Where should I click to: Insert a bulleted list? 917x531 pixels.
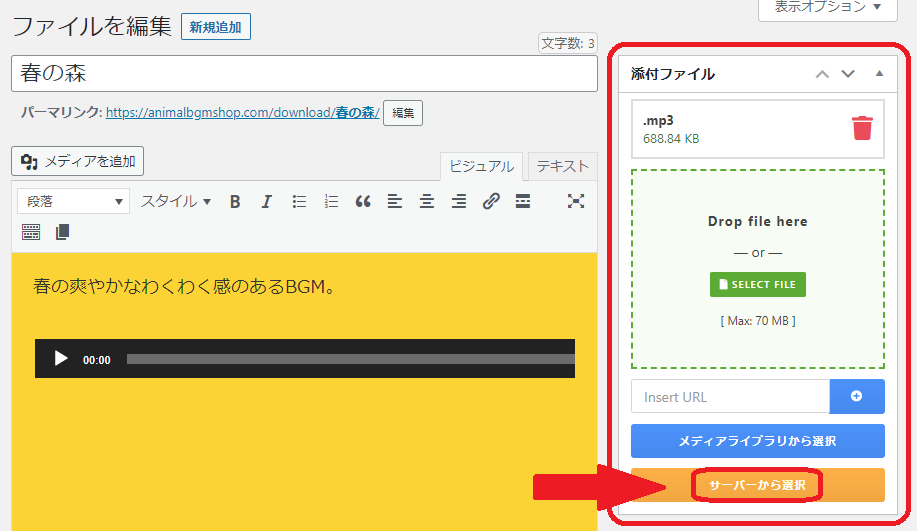(299, 201)
